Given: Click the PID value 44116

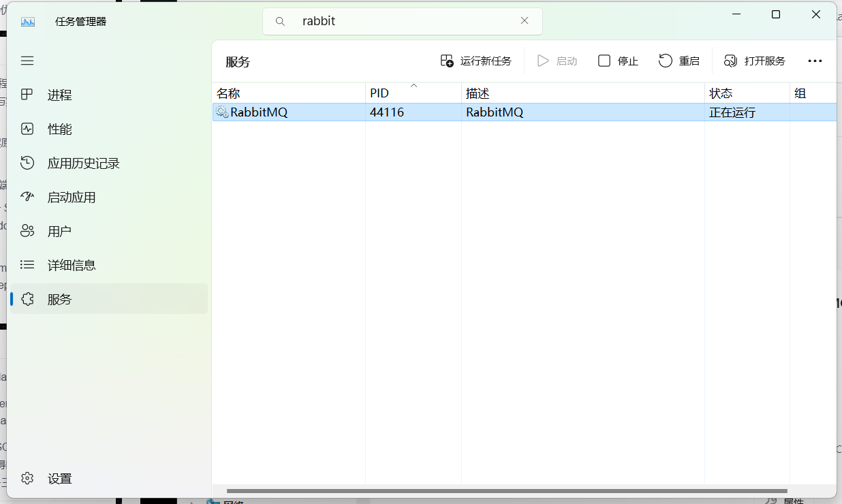Looking at the screenshot, I should (387, 112).
